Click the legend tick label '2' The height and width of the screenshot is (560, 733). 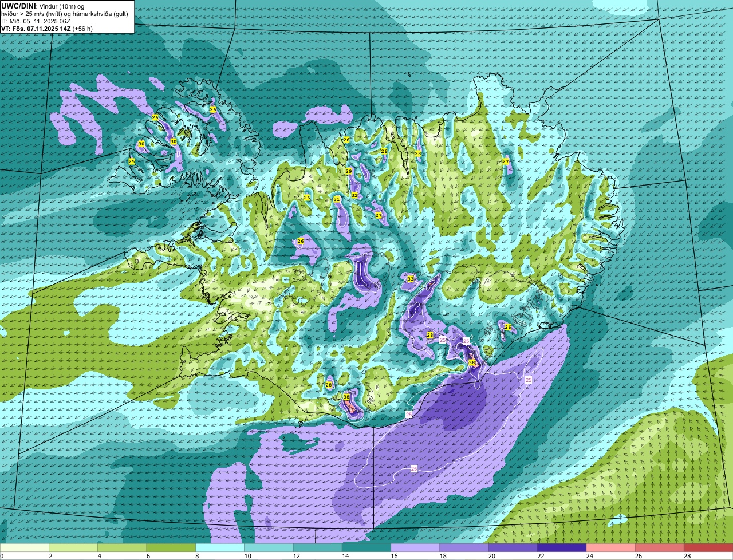pos(50,556)
